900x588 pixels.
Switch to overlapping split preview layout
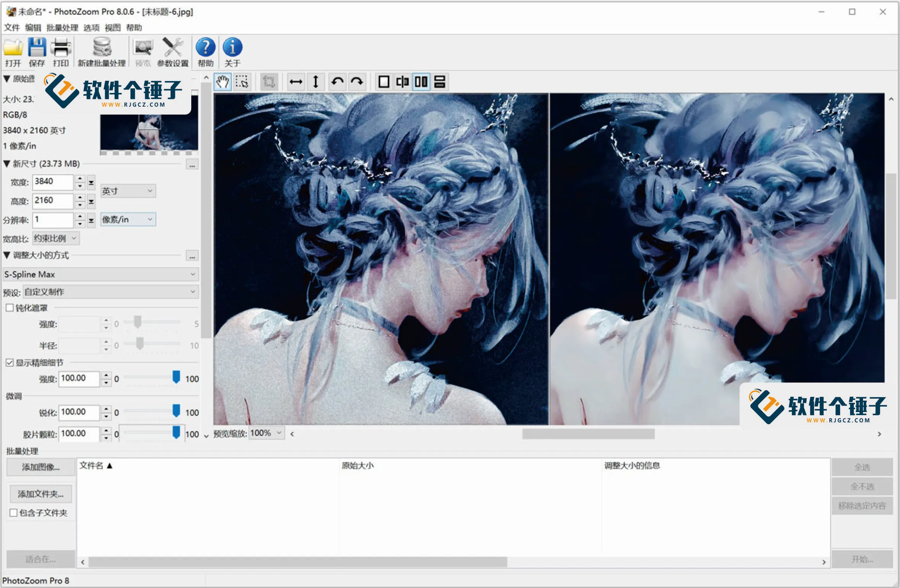pos(402,82)
